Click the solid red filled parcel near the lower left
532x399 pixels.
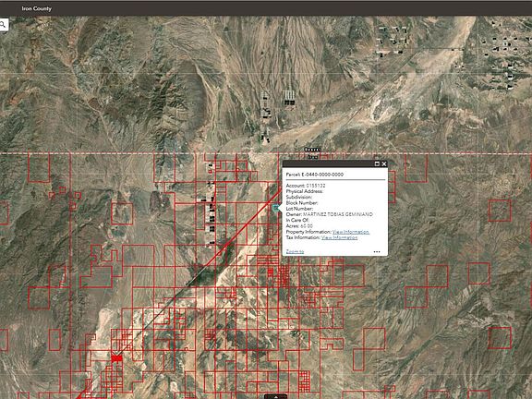point(116,358)
